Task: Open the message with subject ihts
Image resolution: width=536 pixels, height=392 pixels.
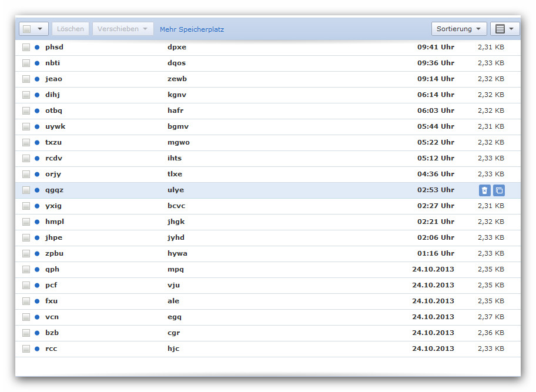Action: [175, 158]
